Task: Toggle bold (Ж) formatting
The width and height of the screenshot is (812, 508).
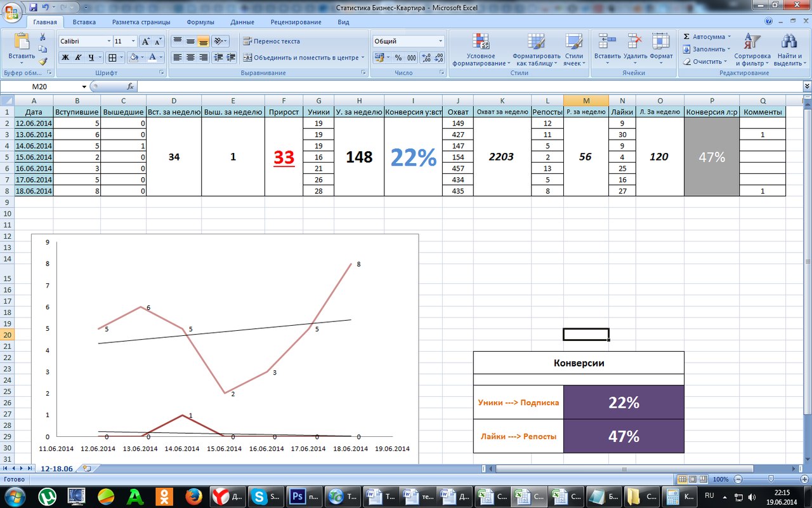Action: pos(65,57)
